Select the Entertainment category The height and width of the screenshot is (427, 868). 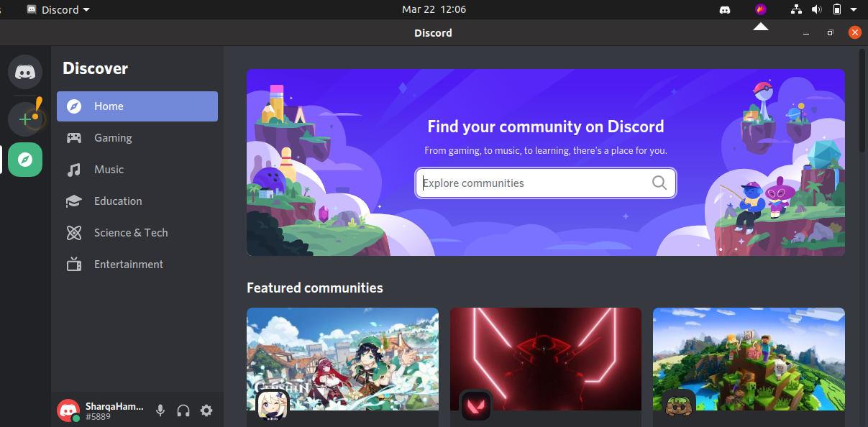[x=137, y=265]
